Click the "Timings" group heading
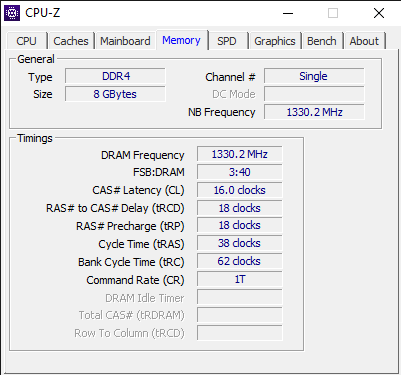The image size is (401, 375). (x=35, y=138)
